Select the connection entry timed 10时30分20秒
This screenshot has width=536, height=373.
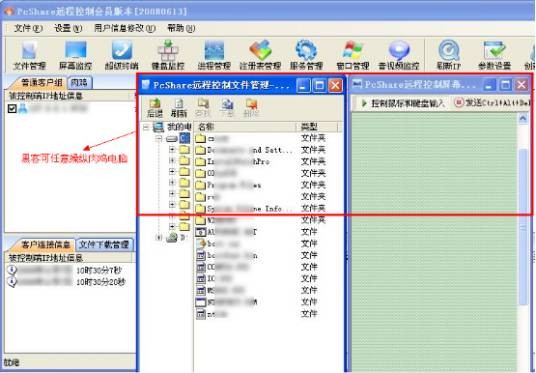coord(66,282)
